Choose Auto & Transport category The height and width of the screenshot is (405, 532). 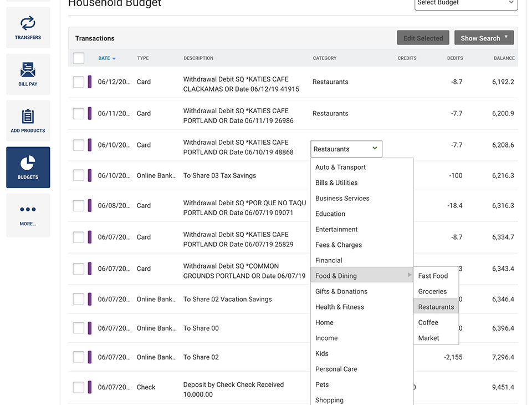click(362, 167)
